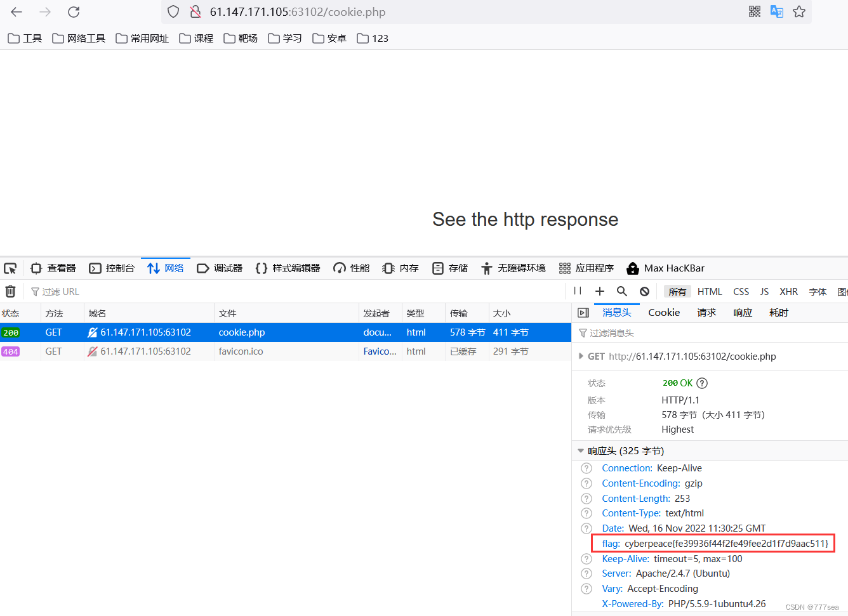Switch to the 响应 response tab

pos(743,313)
